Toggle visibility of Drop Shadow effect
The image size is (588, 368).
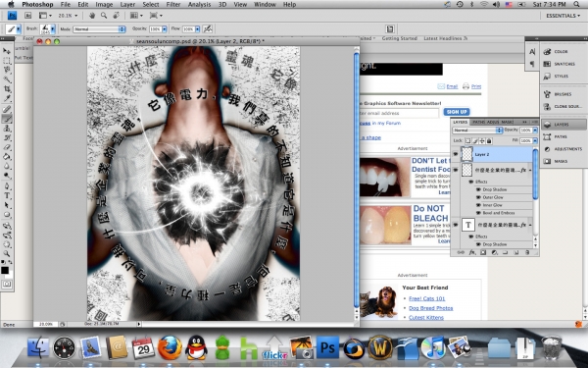click(x=478, y=189)
